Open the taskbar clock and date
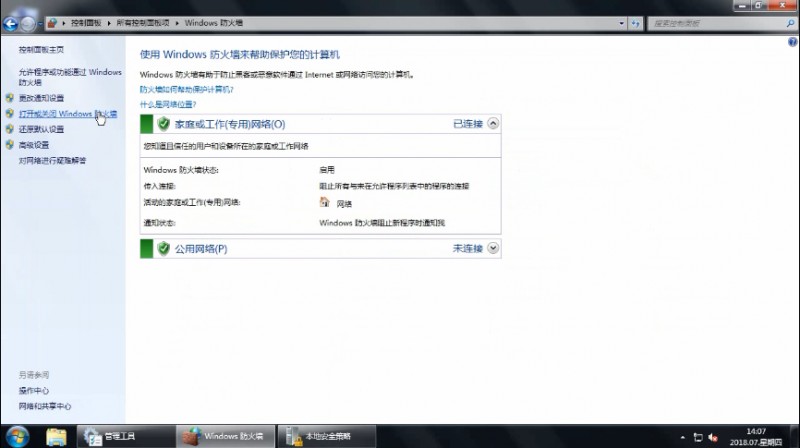Viewport: 800px width, 448px height. point(756,437)
